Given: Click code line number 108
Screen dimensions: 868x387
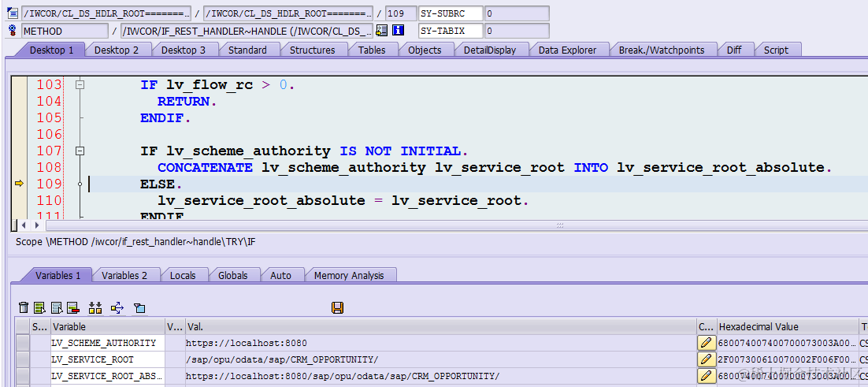Looking at the screenshot, I should point(49,167).
